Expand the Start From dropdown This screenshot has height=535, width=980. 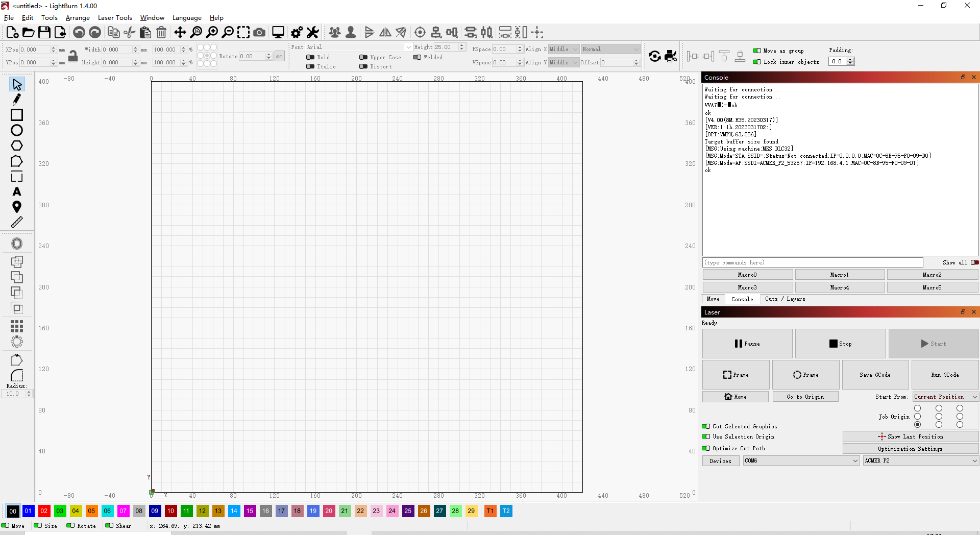[945, 397]
